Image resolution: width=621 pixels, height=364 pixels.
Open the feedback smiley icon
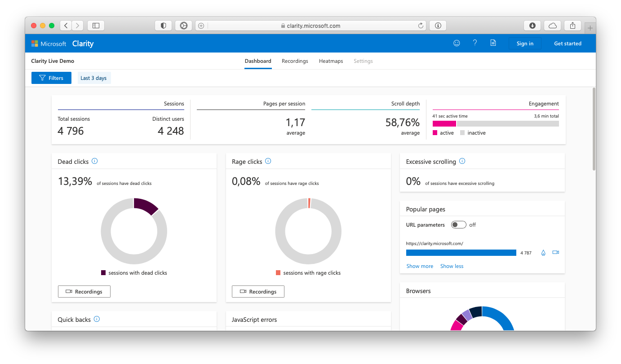(x=457, y=44)
